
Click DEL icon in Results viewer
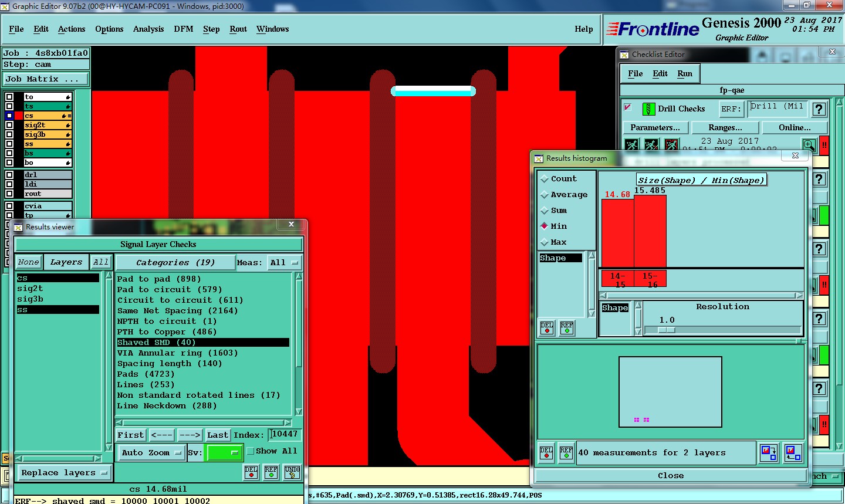click(x=251, y=472)
